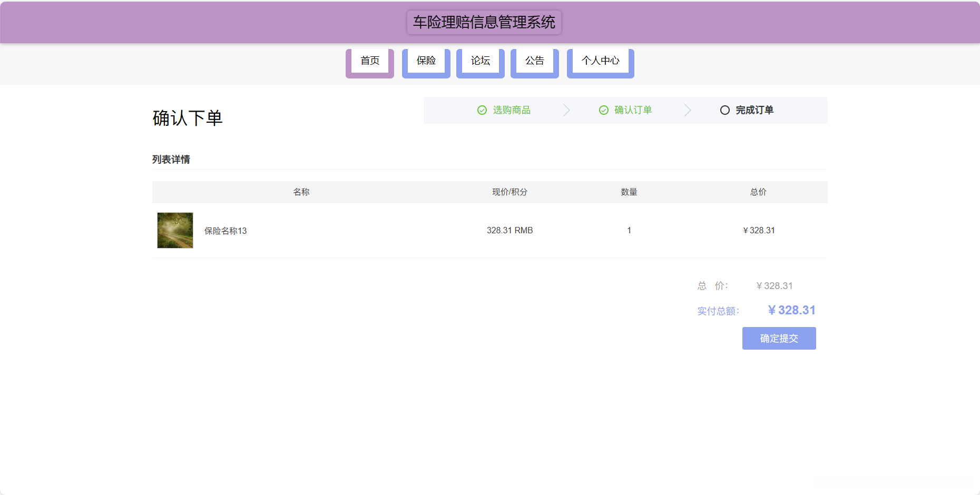This screenshot has width=980, height=495.
Task: Click the 名称 column header
Action: coord(301,192)
